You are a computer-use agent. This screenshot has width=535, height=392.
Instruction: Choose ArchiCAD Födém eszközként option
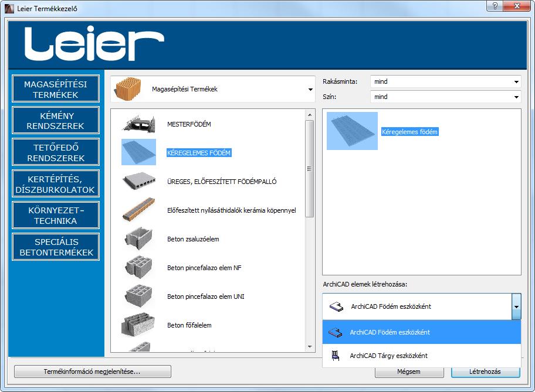pyautogui.click(x=421, y=332)
